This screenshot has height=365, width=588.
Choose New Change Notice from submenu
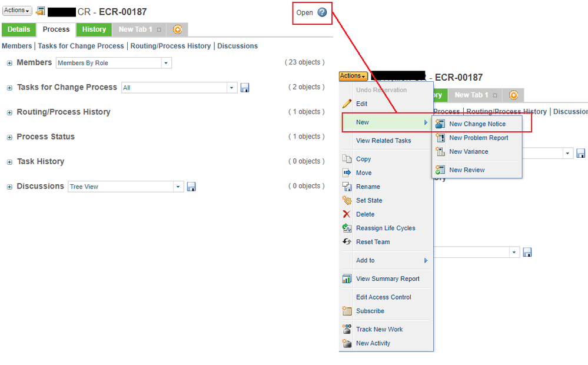(x=477, y=124)
